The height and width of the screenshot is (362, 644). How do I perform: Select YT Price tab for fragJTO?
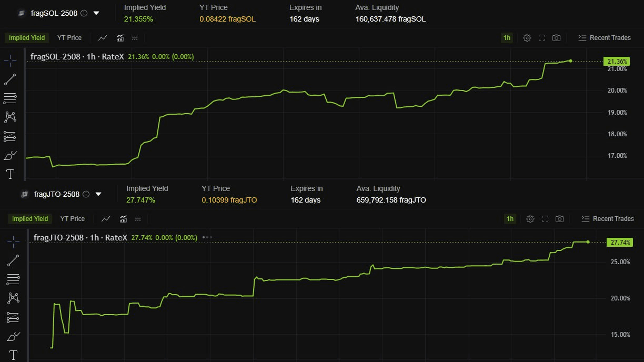tap(73, 219)
